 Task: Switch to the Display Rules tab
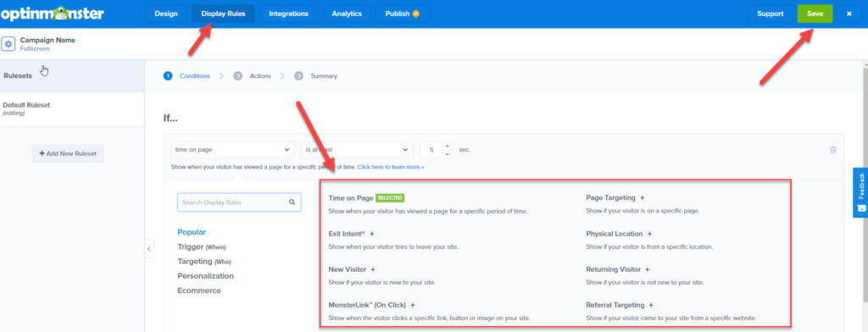click(x=223, y=14)
